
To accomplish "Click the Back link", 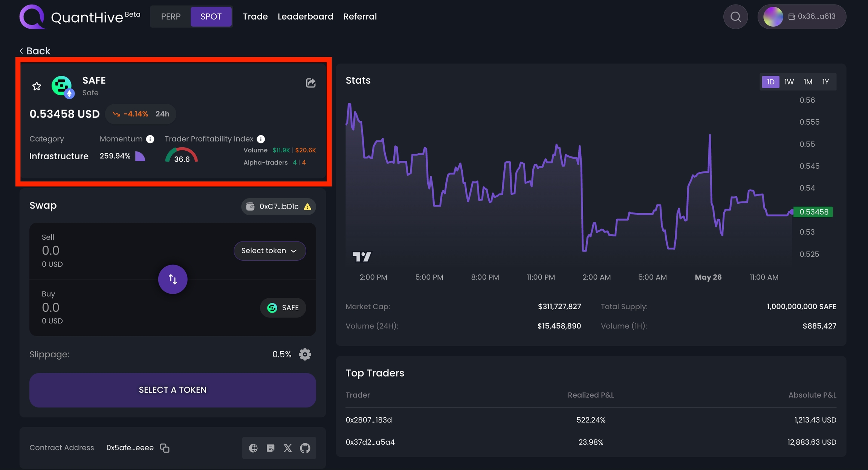I will [x=35, y=51].
